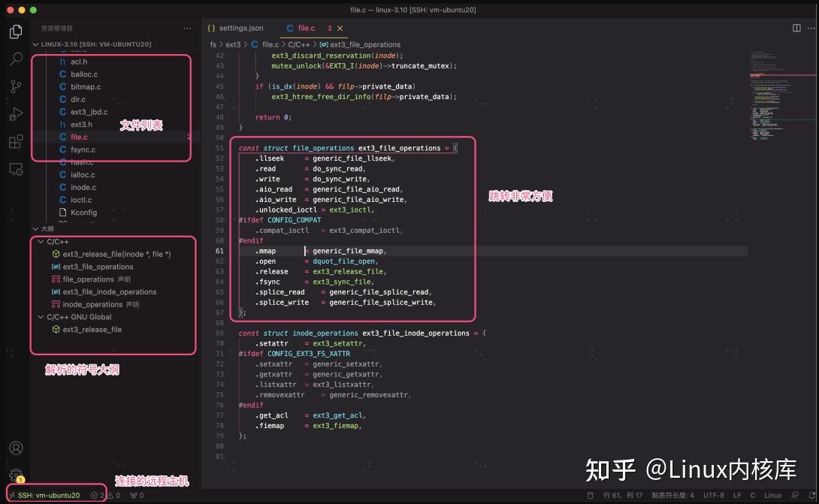Open fsync.c in the file explorer
Viewport: 819px width, 504px height.
[83, 149]
